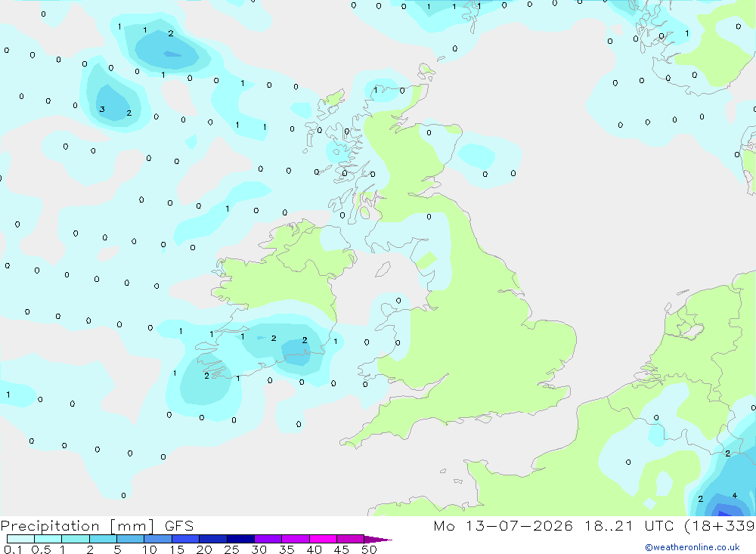Select the '18..21 UTC' time range text
756x554 pixels.
point(629,525)
